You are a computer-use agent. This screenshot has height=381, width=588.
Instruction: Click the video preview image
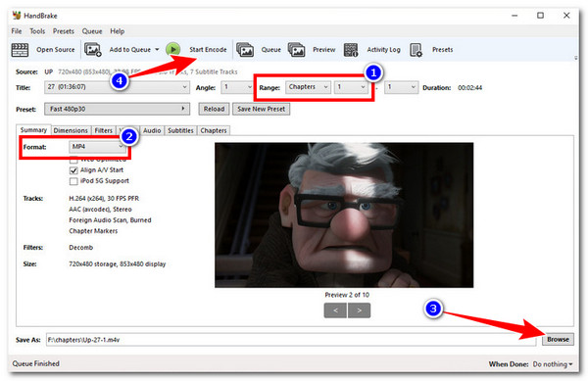tap(344, 215)
